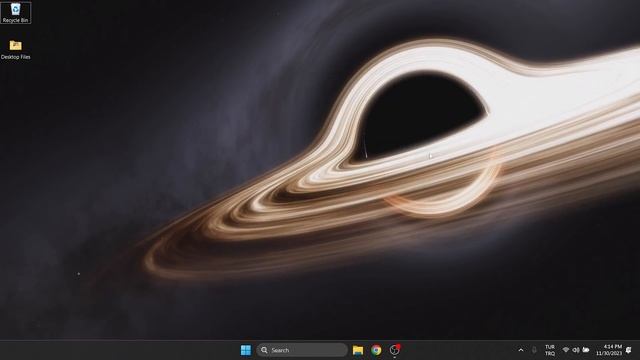This screenshot has width=640, height=360.
Task: Click the speaker volume tray icon
Action: point(576,350)
